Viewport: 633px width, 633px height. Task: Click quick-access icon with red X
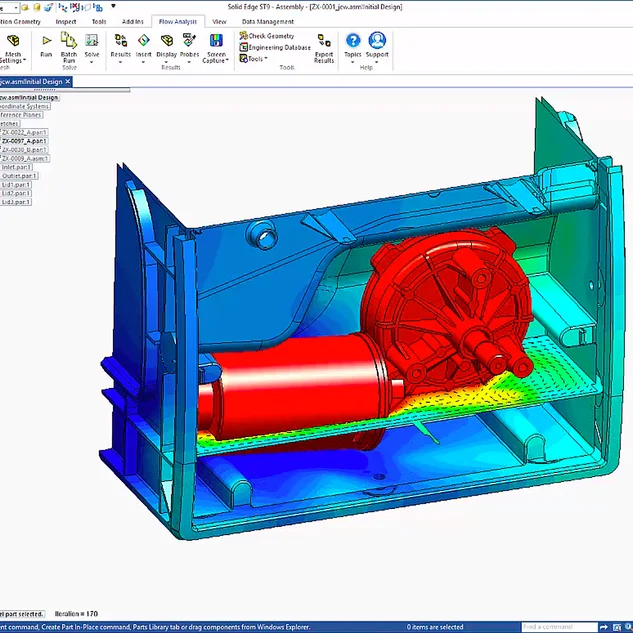point(75,7)
